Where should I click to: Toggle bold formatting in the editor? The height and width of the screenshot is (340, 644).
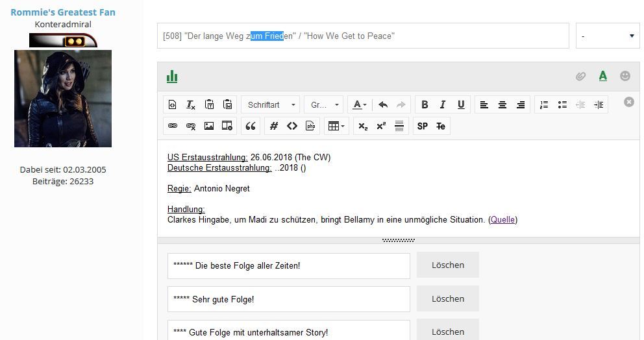click(425, 104)
